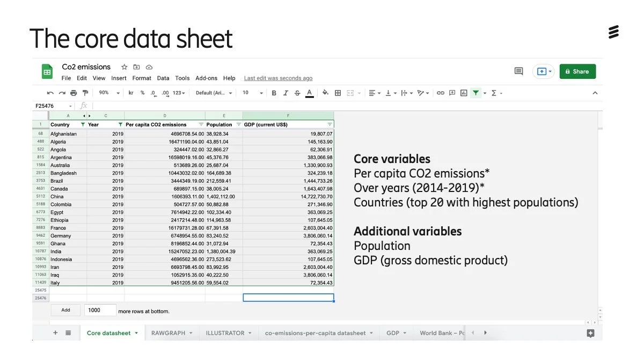Redo the last action
Screen dimensions: 644x362
point(62,93)
